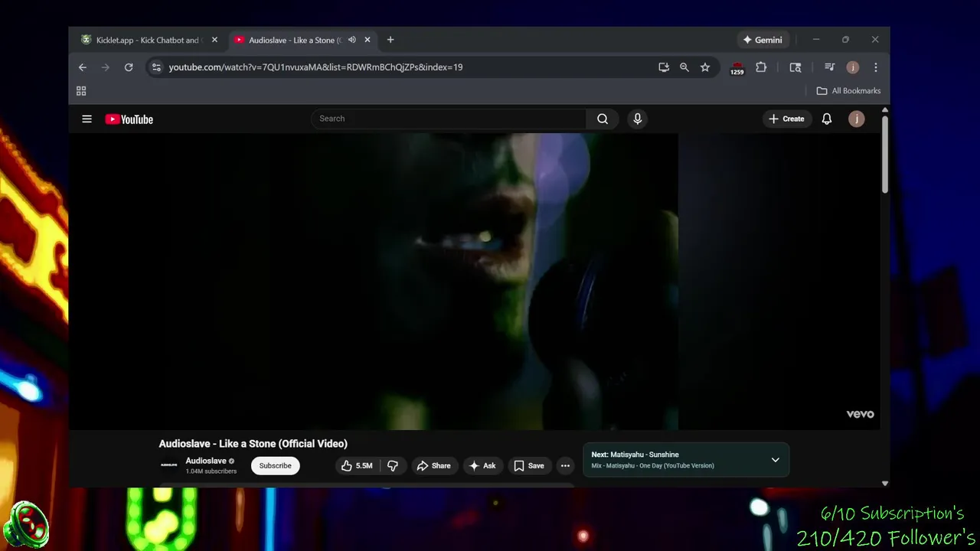Screen dimensions: 980x551
Task: Open the Chrome three-dot menu
Action: tap(876, 67)
